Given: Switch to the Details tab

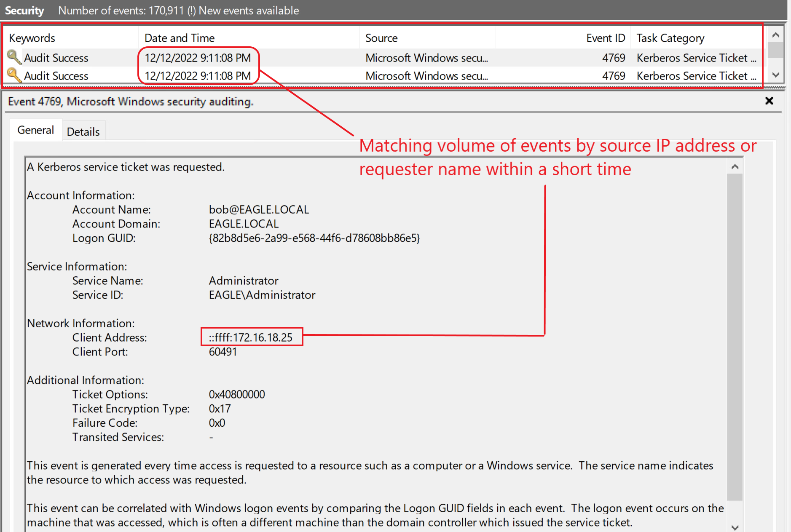Looking at the screenshot, I should tap(83, 132).
